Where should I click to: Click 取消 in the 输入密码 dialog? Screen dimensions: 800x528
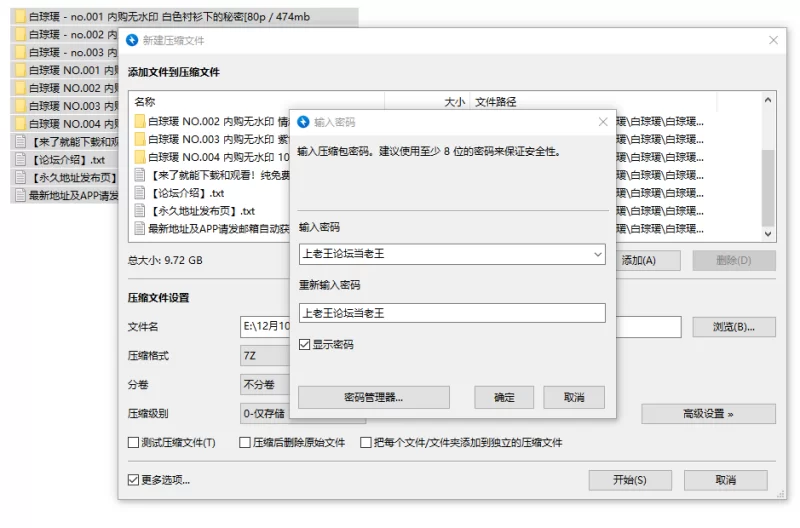(x=574, y=397)
